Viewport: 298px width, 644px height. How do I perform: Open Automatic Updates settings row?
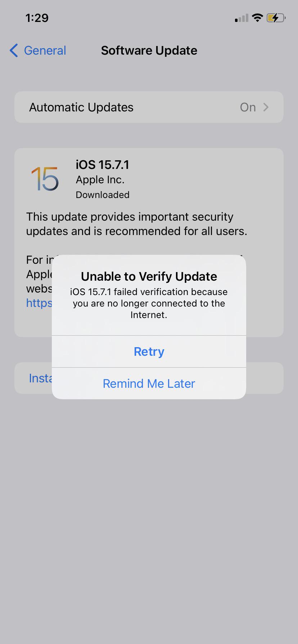coord(149,107)
